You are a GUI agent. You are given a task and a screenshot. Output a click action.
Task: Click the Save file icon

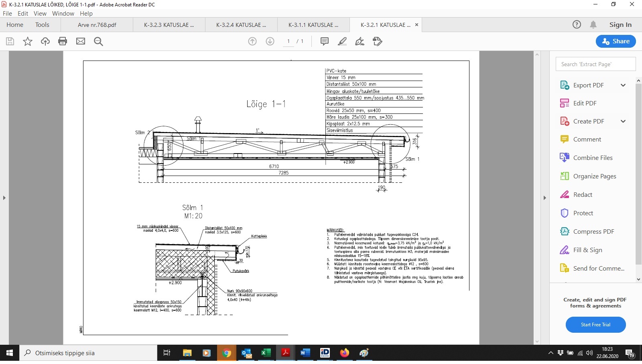[x=10, y=41]
